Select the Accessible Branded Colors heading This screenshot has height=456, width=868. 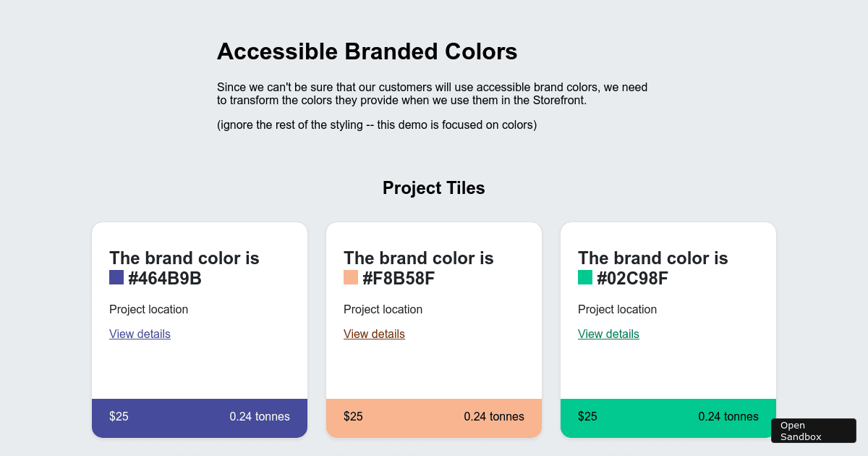click(x=367, y=51)
